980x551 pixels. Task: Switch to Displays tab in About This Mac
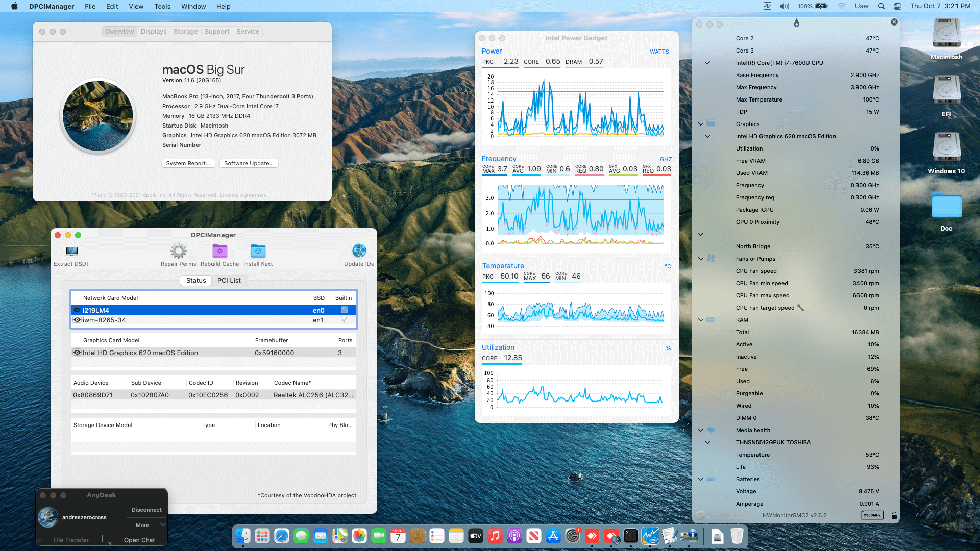(154, 32)
